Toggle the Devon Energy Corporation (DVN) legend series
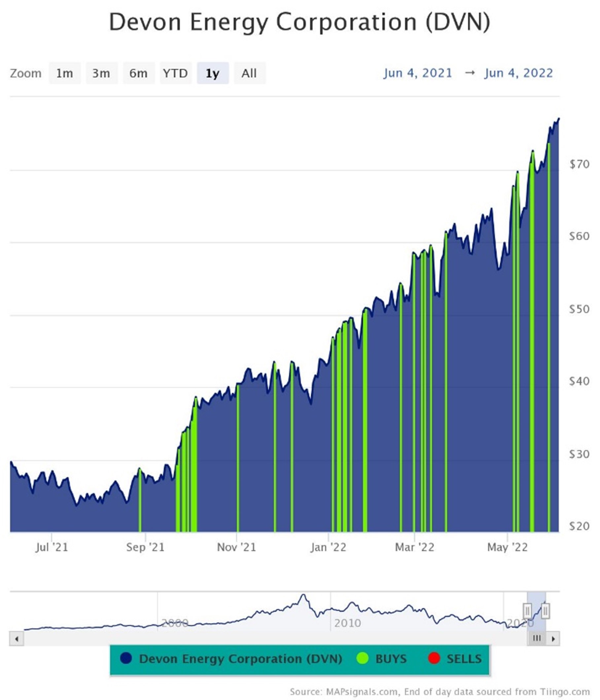Image resolution: width=600 pixels, height=700 pixels. pos(231,659)
